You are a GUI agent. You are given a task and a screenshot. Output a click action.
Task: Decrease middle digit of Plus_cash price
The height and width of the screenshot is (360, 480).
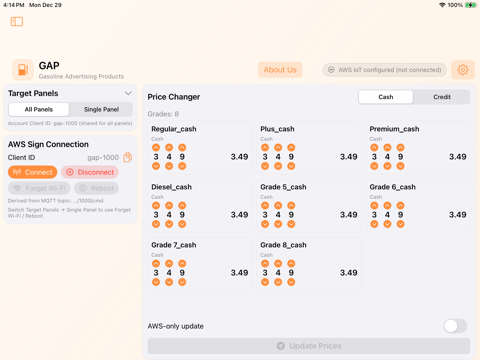click(278, 166)
